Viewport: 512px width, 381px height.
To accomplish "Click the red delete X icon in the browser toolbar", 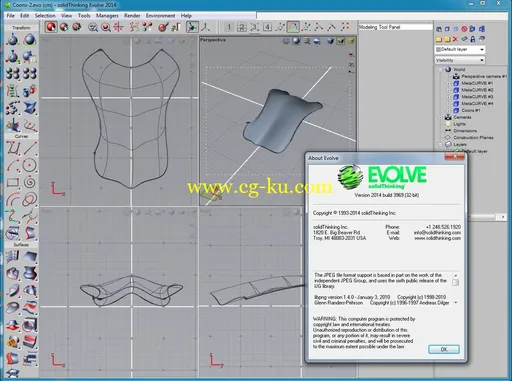I will pos(455,39).
